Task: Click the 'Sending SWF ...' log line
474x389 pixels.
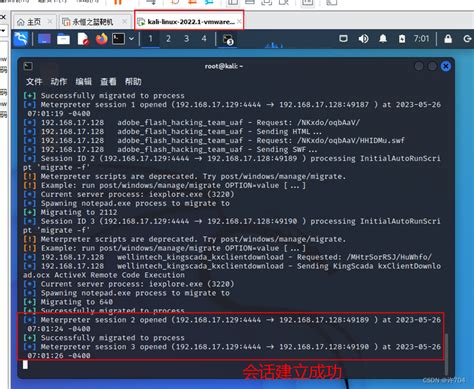Action: tap(170, 149)
